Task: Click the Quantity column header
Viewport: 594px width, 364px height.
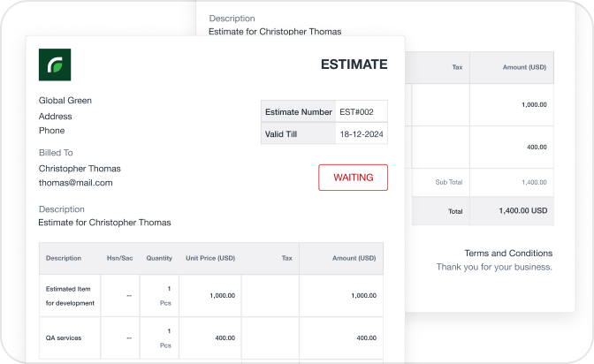Action: click(x=159, y=259)
